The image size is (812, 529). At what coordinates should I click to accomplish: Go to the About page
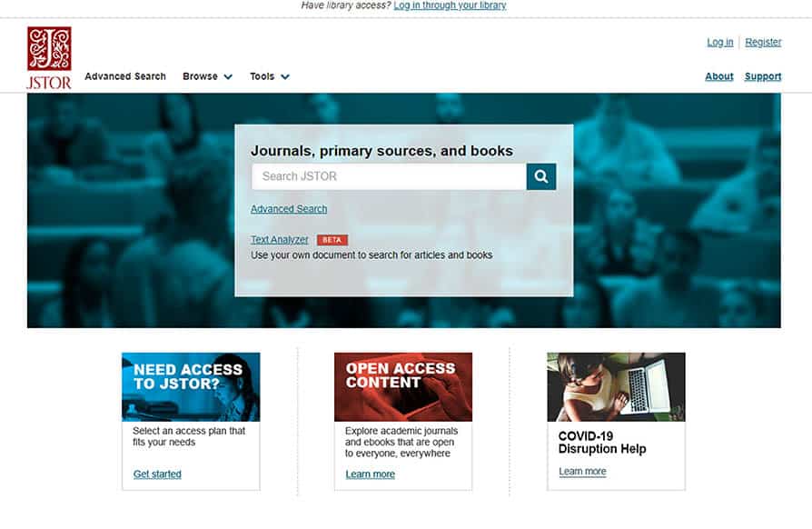pyautogui.click(x=719, y=76)
